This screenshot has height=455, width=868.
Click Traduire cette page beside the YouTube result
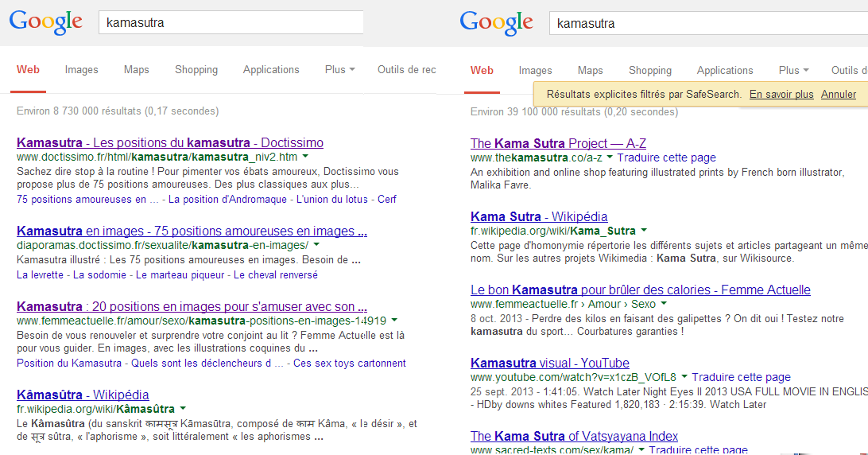point(741,377)
